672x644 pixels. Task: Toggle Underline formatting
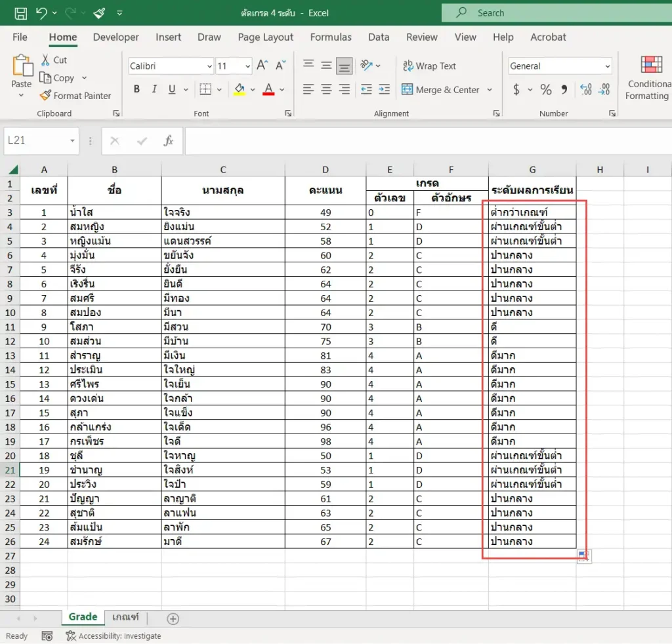pos(172,89)
